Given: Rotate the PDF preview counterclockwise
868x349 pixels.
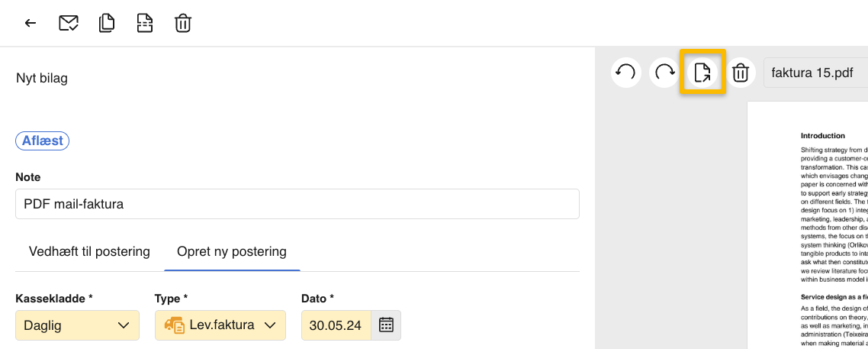Looking at the screenshot, I should pos(625,73).
